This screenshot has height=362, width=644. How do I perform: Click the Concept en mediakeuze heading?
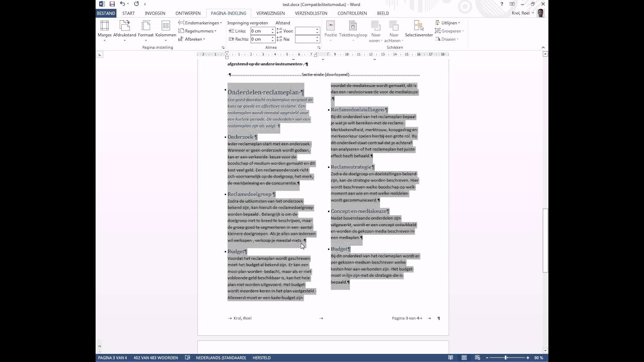(x=360, y=211)
